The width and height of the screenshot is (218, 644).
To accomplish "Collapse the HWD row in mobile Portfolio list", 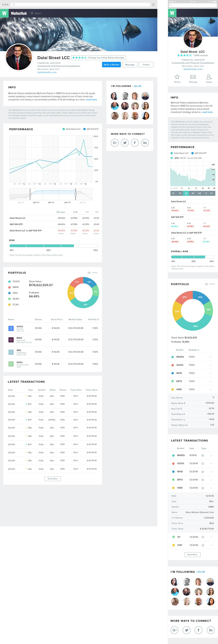I will [x=210, y=390].
